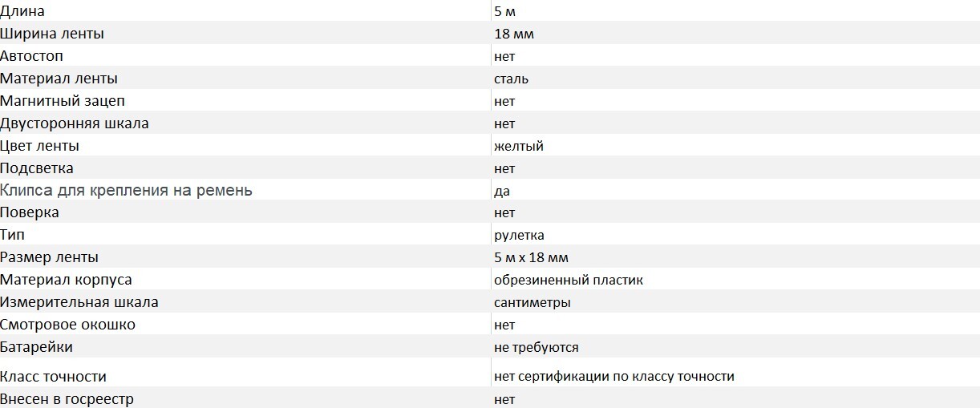Click the 'Внесен в госреестр' label
Image resolution: width=980 pixels, height=408 pixels.
[x=67, y=398]
